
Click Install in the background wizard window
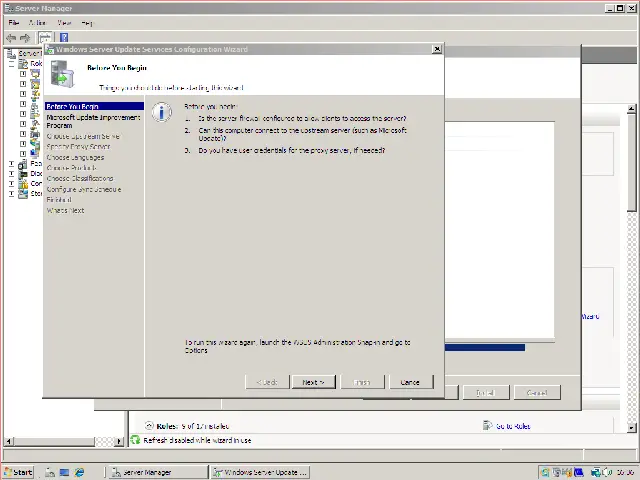[x=486, y=393]
